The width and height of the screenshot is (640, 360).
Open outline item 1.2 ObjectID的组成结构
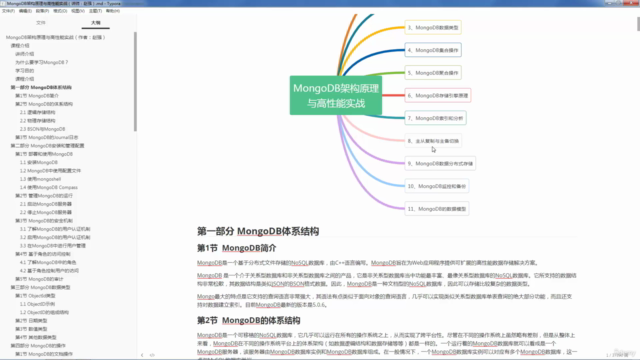point(44,312)
